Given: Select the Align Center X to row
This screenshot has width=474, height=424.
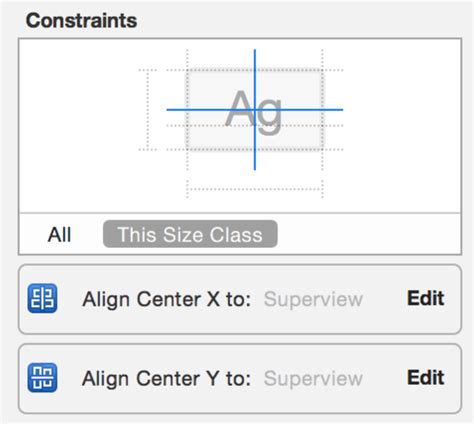Looking at the screenshot, I should (240, 299).
